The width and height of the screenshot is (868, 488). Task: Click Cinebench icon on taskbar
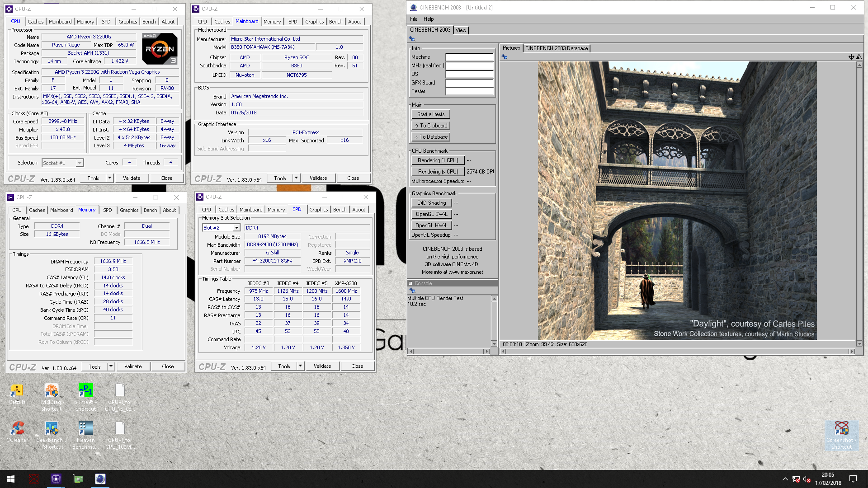point(100,479)
